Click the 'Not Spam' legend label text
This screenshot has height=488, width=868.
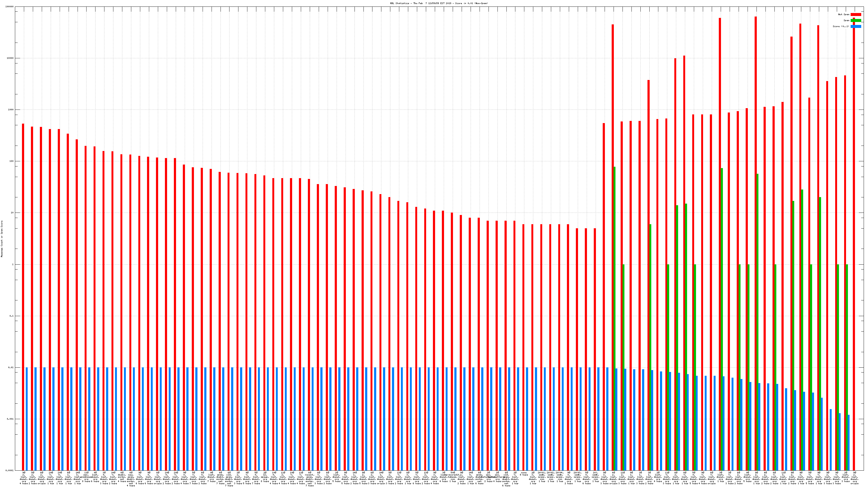point(844,14)
